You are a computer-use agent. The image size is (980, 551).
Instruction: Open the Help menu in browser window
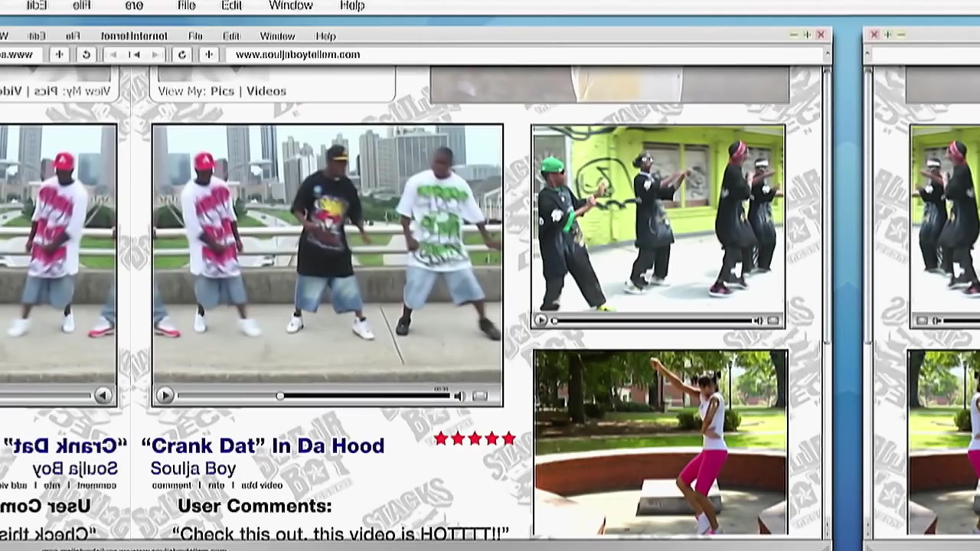pos(325,36)
